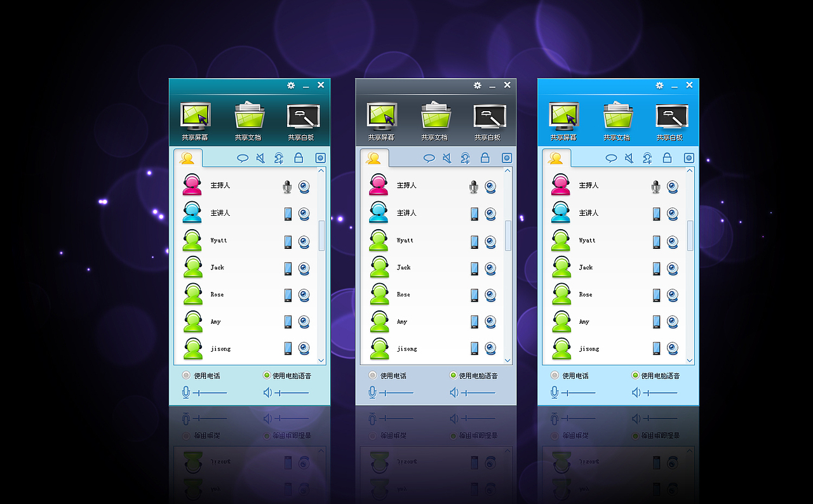Screen dimensions: 813x504
Task: Click the mute speaker icon in blue window
Action: pyautogui.click(x=629, y=158)
